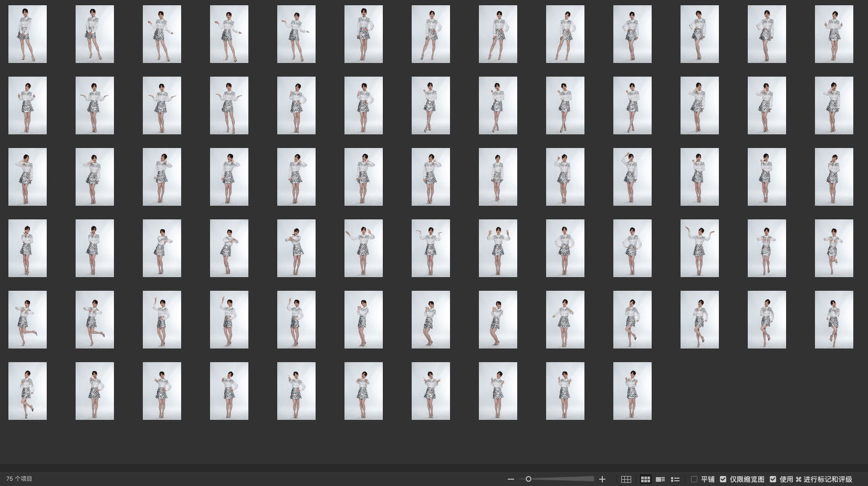Screen dimensions: 868x486
Task: Select the first thumbnail in the bottom row
Action: [x=27, y=391]
